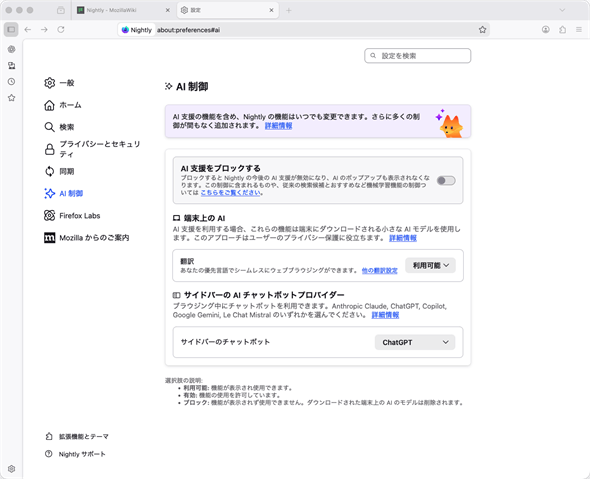This screenshot has width=590, height=479.
Task: Toggle the sidebar show button in toolbar
Action: click(x=11, y=29)
